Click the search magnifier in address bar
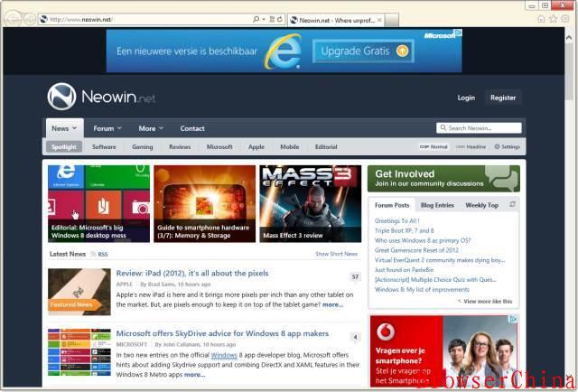Viewport: 578px width, 392px height. pyautogui.click(x=256, y=19)
